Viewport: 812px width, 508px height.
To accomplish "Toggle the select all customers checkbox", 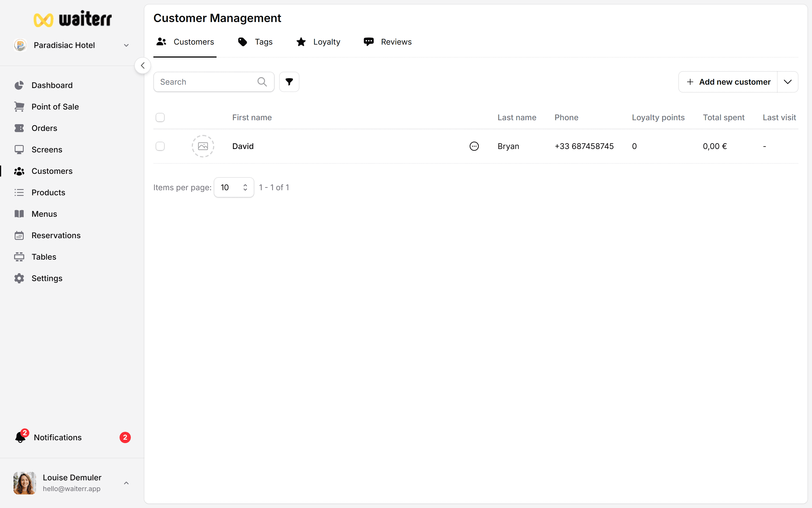I will coord(160,118).
